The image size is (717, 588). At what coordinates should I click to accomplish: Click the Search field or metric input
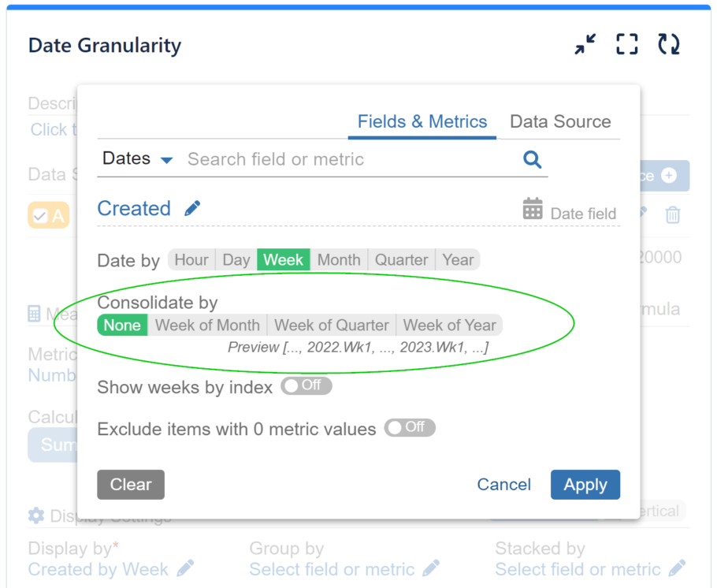coord(347,159)
